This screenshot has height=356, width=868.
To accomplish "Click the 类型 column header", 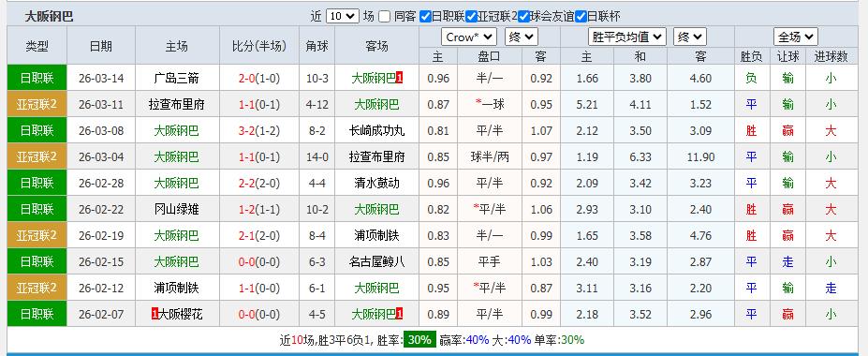I will (37, 46).
